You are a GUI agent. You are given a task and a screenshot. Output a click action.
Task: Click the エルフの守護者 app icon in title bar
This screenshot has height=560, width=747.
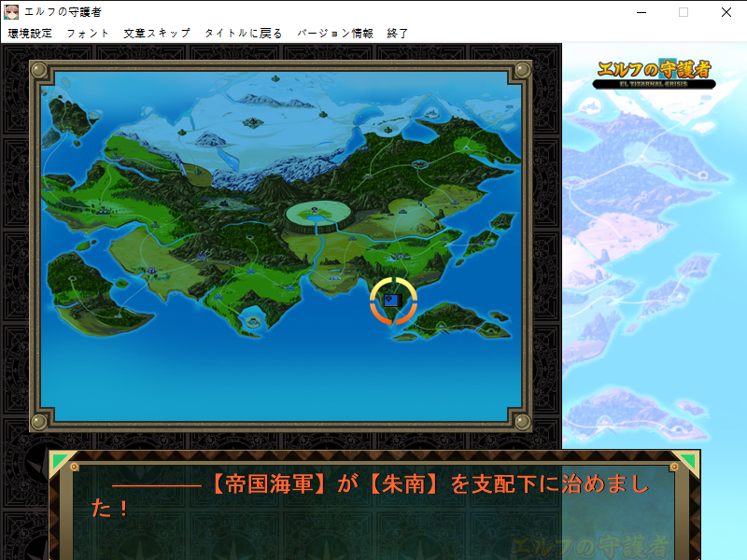11,12
